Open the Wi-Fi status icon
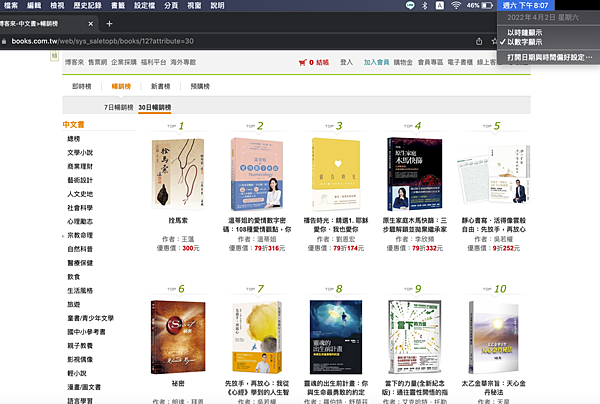Screen dimensions: 600x404 (456, 5)
